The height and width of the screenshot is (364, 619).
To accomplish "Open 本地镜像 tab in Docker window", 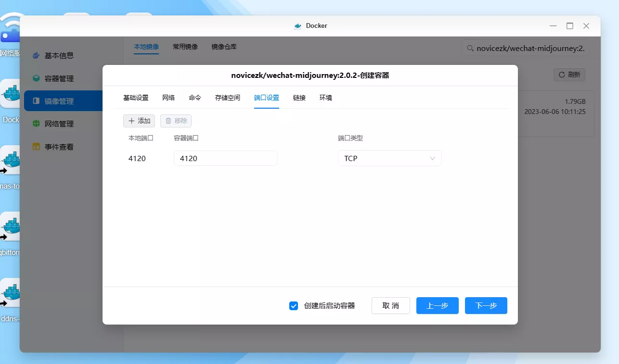I will (x=146, y=47).
